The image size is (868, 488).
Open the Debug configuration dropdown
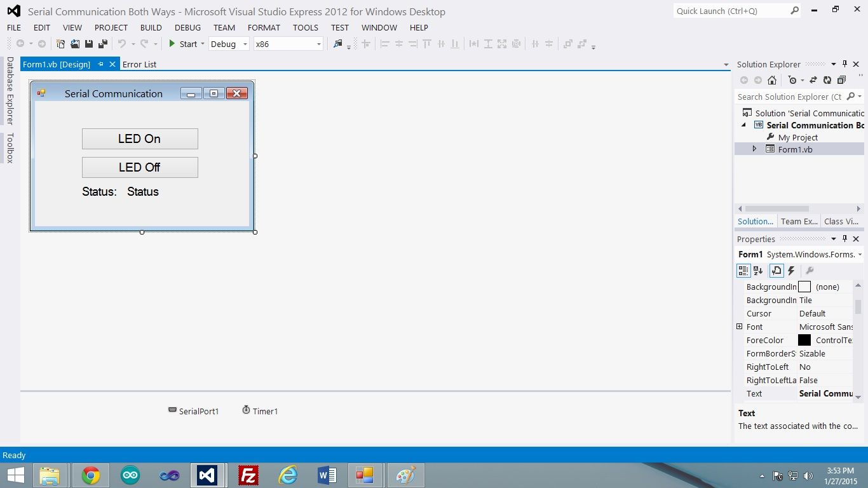(x=245, y=44)
